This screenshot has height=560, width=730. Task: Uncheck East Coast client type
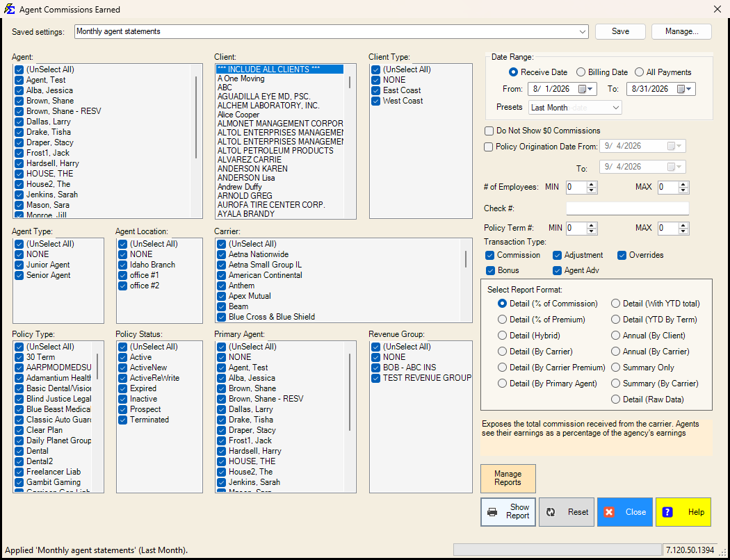[375, 91]
